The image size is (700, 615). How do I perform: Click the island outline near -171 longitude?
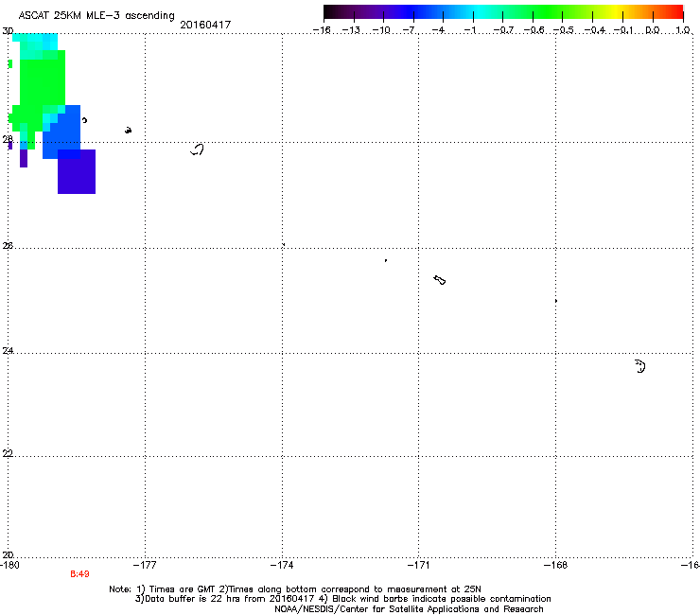click(x=439, y=279)
